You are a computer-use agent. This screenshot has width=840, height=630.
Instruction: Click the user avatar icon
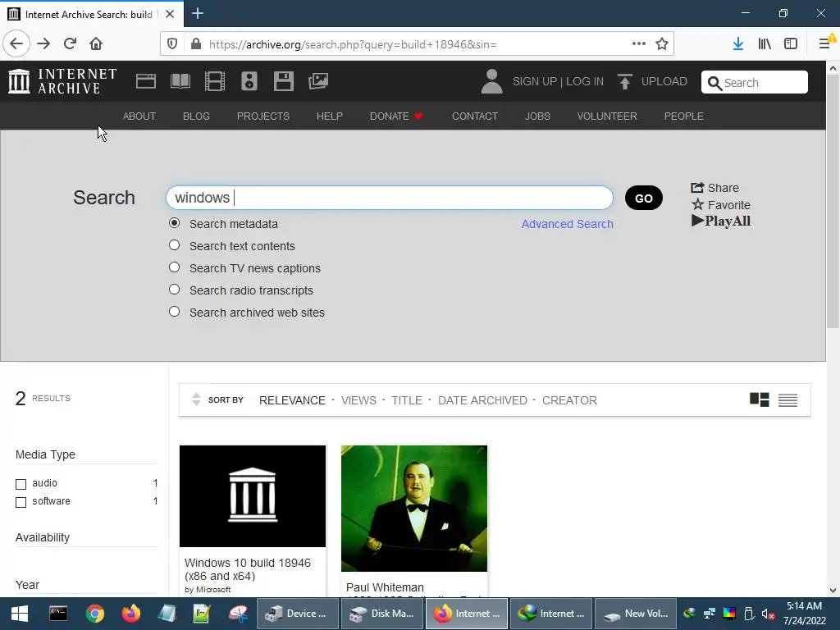(492, 81)
